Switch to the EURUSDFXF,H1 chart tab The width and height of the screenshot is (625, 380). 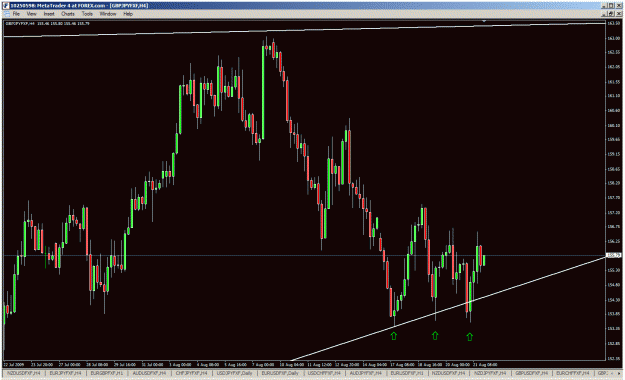tap(407, 373)
